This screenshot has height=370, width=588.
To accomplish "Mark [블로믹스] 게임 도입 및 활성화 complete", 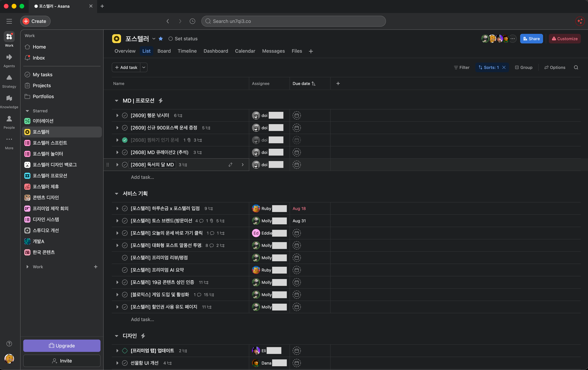I will pyautogui.click(x=125, y=295).
